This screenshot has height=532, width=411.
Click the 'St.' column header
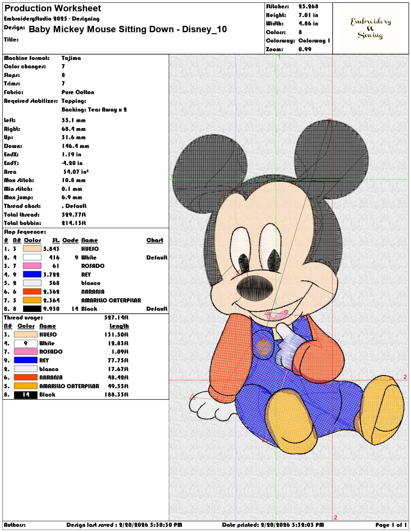point(56,240)
